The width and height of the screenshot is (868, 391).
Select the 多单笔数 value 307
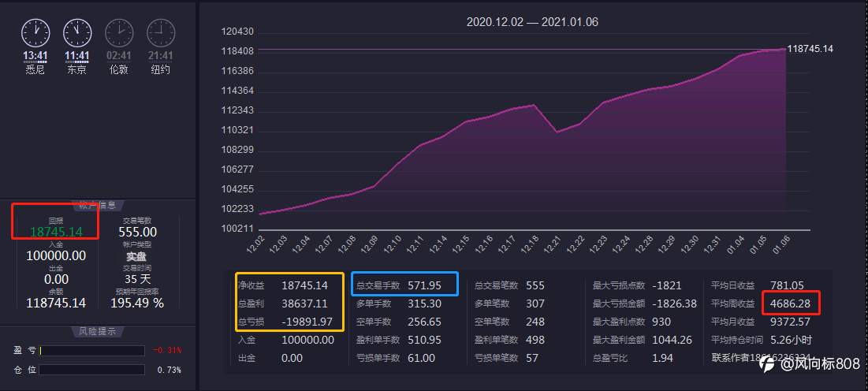pos(535,303)
